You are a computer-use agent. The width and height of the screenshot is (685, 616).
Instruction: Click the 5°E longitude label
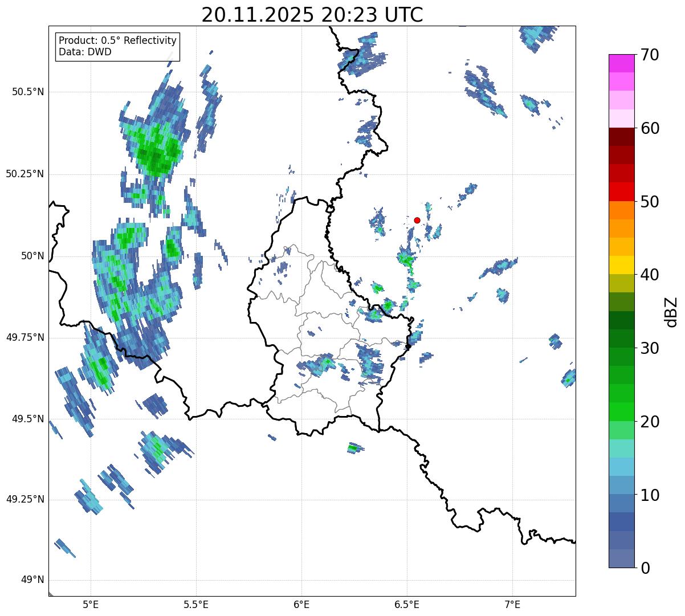(91, 604)
